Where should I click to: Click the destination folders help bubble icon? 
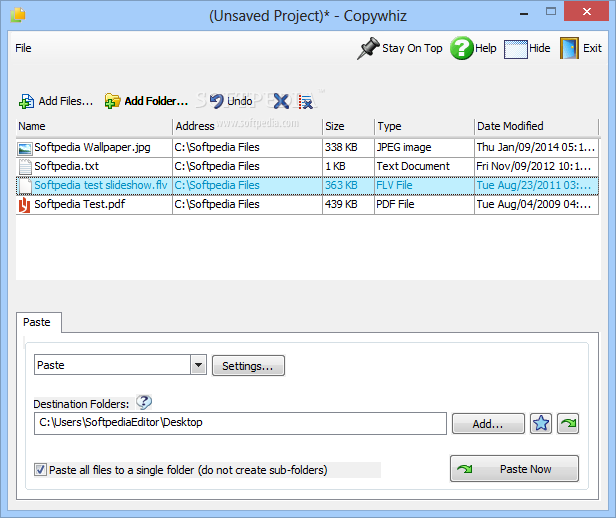144,402
